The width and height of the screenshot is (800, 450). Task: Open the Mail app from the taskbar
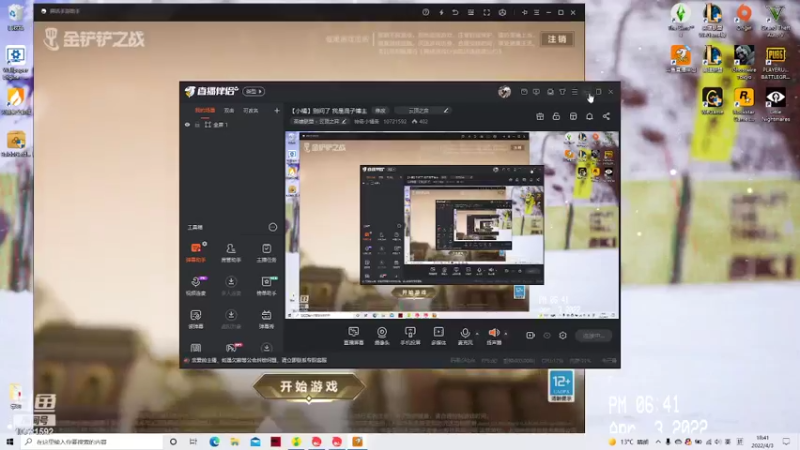tap(255, 442)
